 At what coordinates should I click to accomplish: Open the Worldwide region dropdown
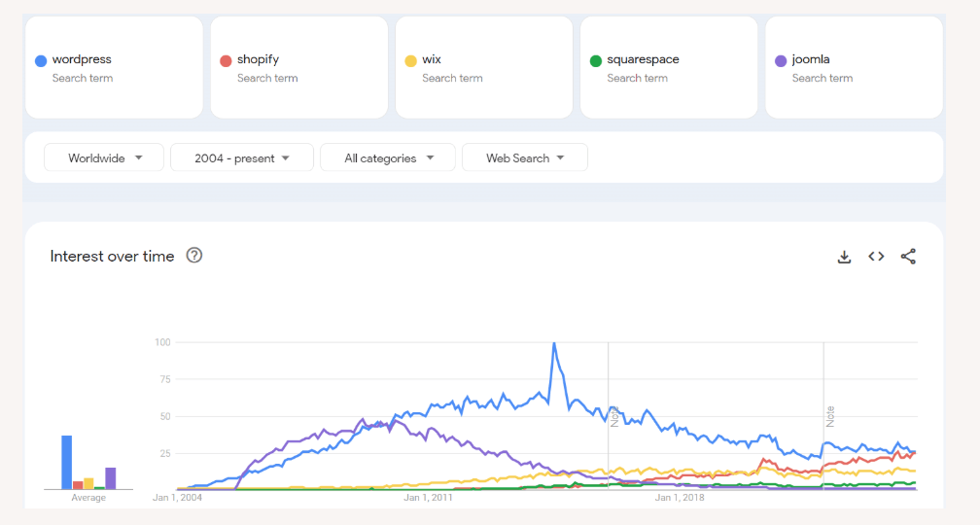tap(105, 157)
